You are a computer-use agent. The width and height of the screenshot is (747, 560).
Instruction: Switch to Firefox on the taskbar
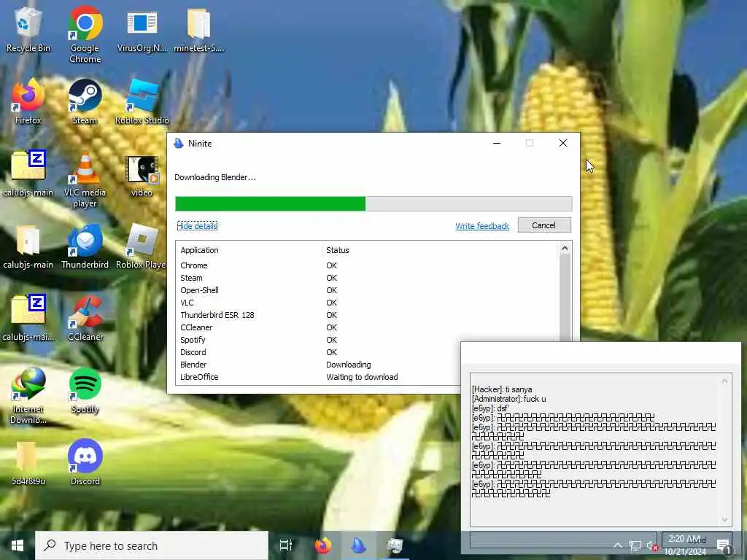tap(323, 545)
